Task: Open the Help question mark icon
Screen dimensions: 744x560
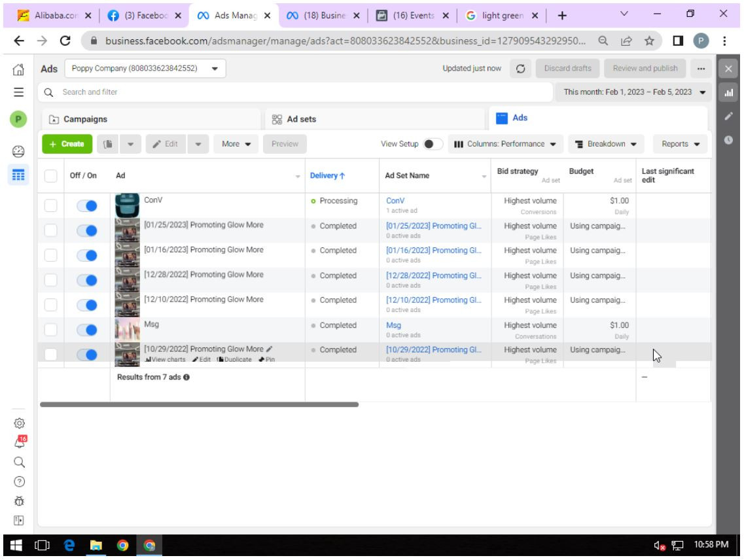Action: (19, 481)
